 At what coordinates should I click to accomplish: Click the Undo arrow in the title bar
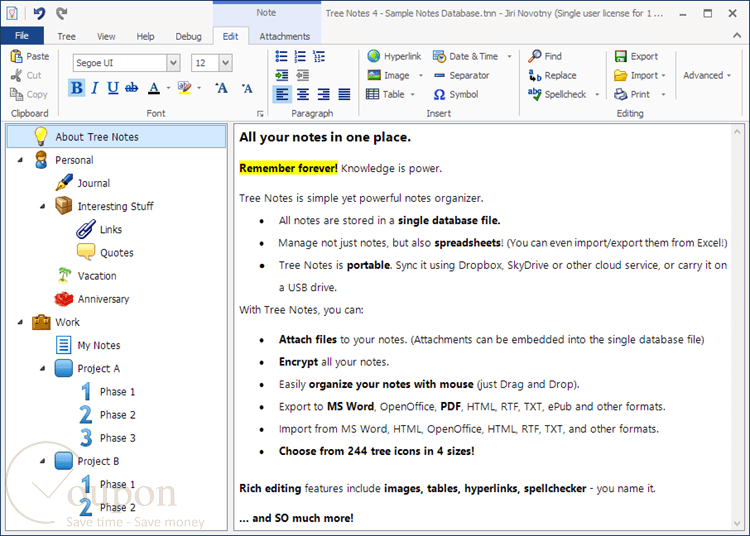(x=39, y=13)
